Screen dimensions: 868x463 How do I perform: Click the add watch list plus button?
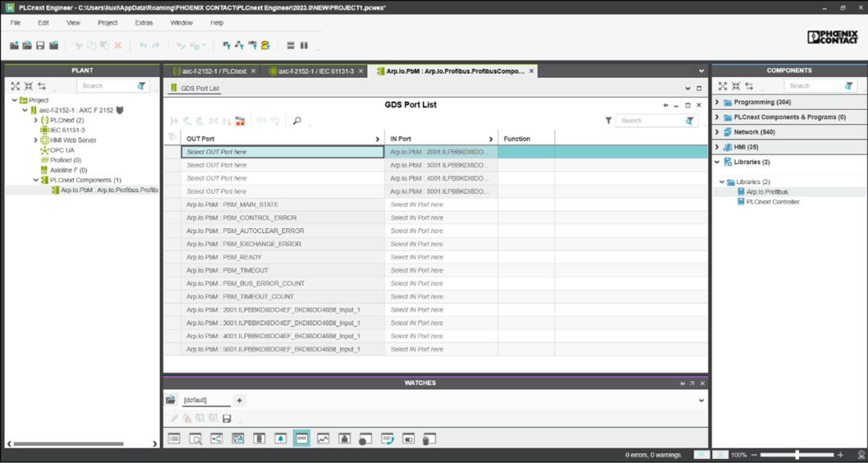[240, 400]
